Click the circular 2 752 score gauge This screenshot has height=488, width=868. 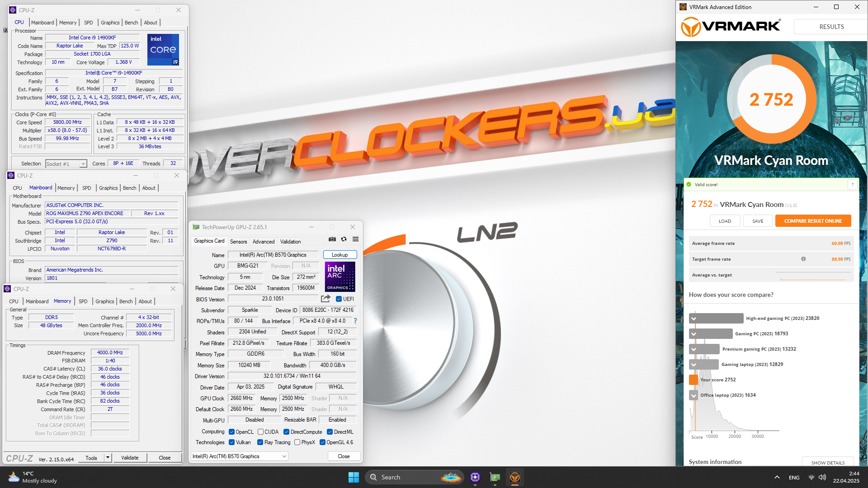click(771, 99)
